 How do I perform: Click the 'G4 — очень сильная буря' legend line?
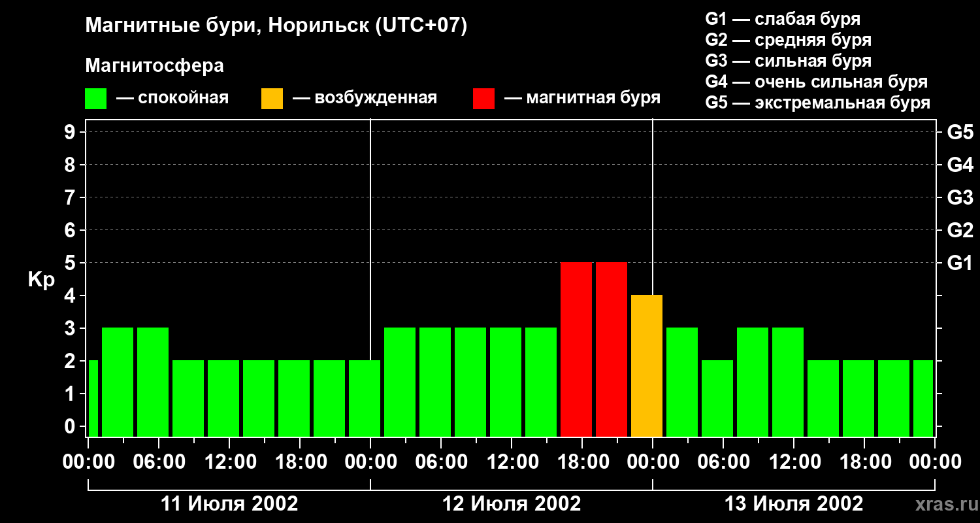click(x=816, y=82)
